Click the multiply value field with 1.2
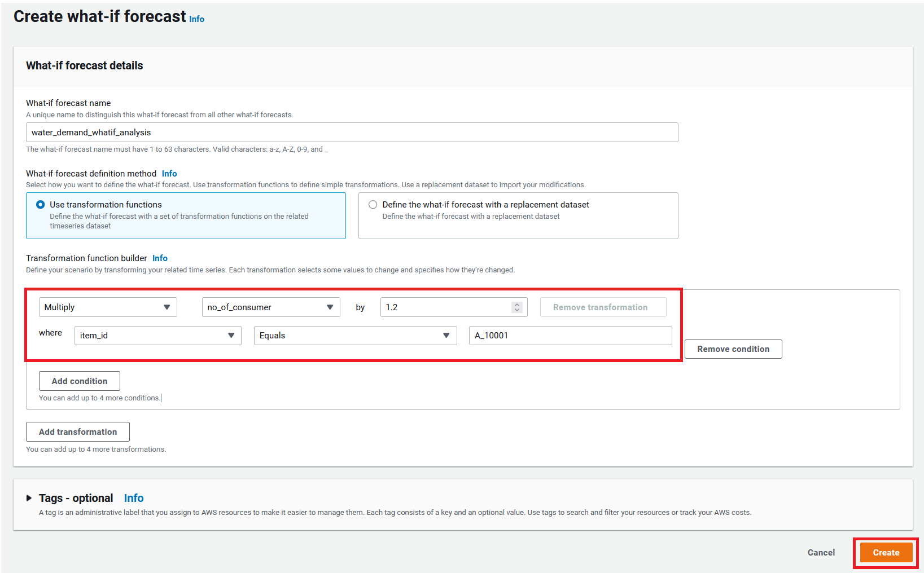Viewport: 924px width, 573px height. click(454, 307)
